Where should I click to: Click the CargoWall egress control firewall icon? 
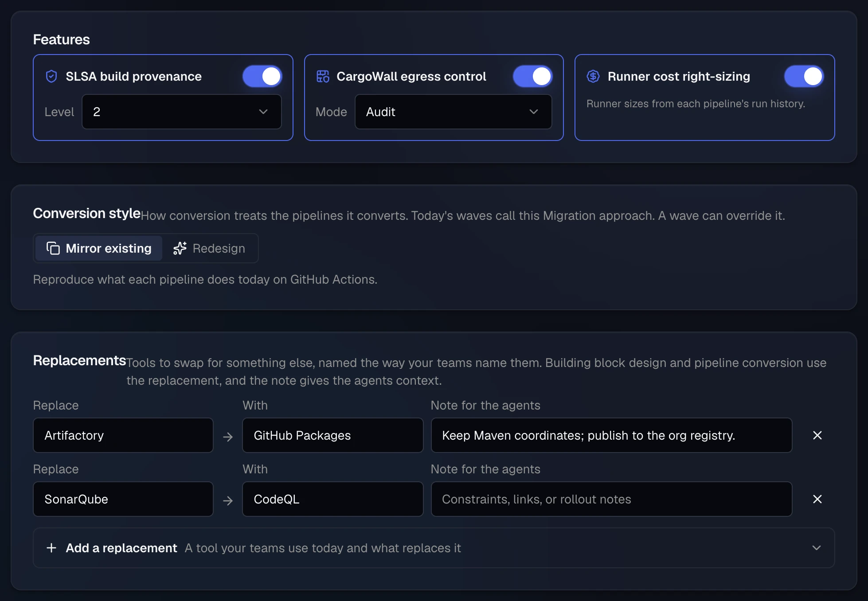323,76
